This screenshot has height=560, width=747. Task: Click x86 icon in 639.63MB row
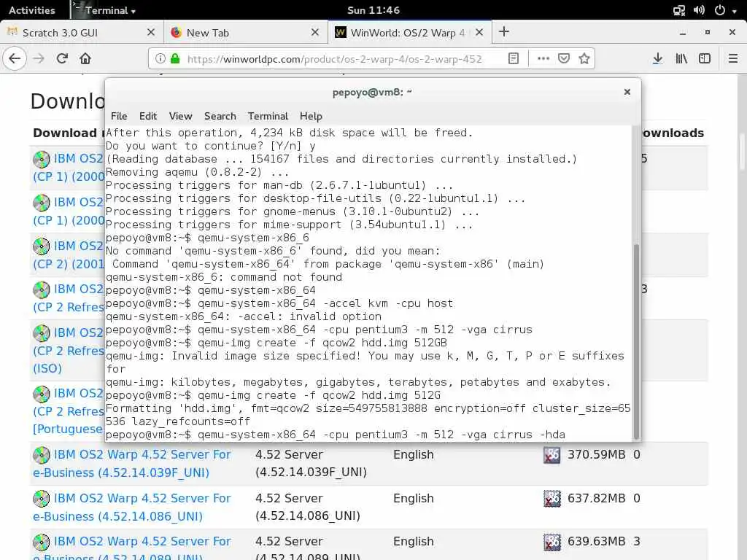(551, 542)
